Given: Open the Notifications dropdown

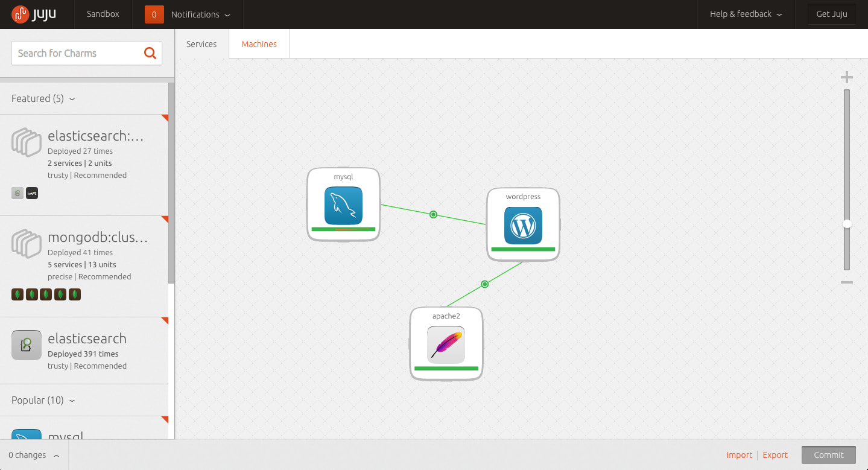Looking at the screenshot, I should tap(200, 14).
